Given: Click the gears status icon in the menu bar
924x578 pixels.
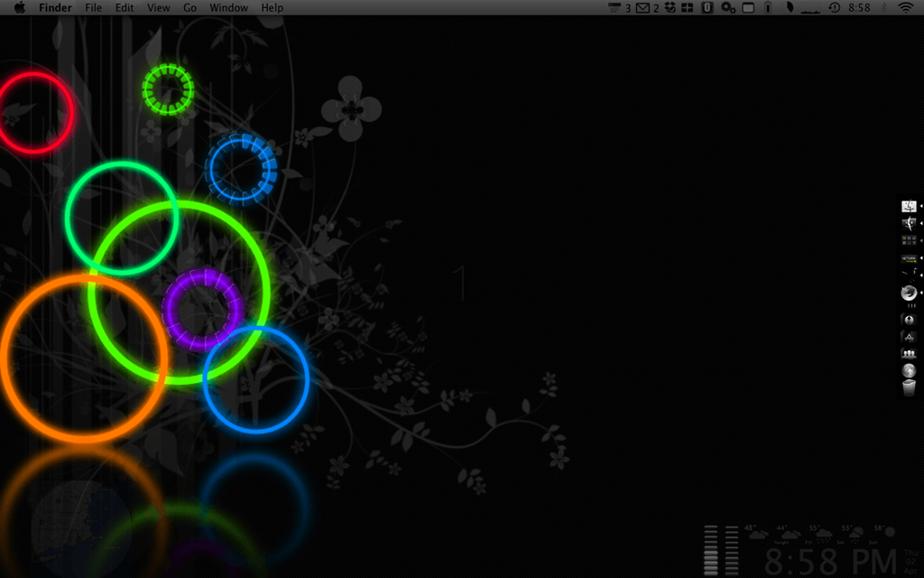Looking at the screenshot, I should pyautogui.click(x=727, y=7).
